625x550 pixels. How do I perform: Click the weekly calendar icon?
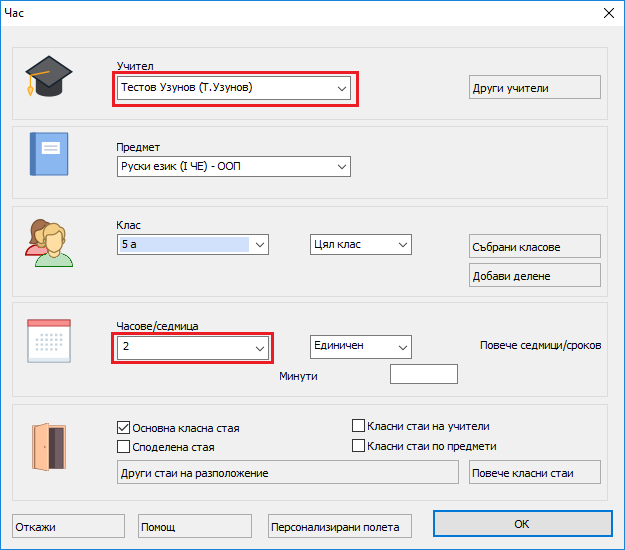click(48, 340)
